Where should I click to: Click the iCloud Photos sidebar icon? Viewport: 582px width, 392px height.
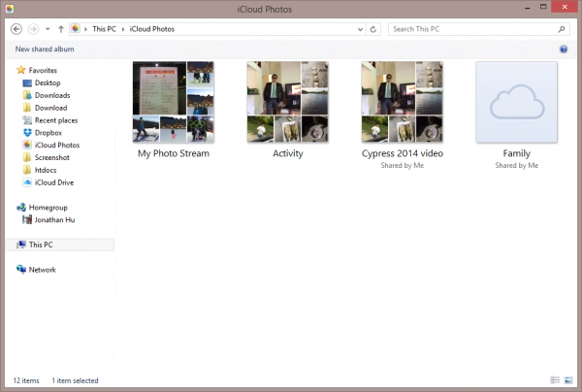tap(27, 146)
